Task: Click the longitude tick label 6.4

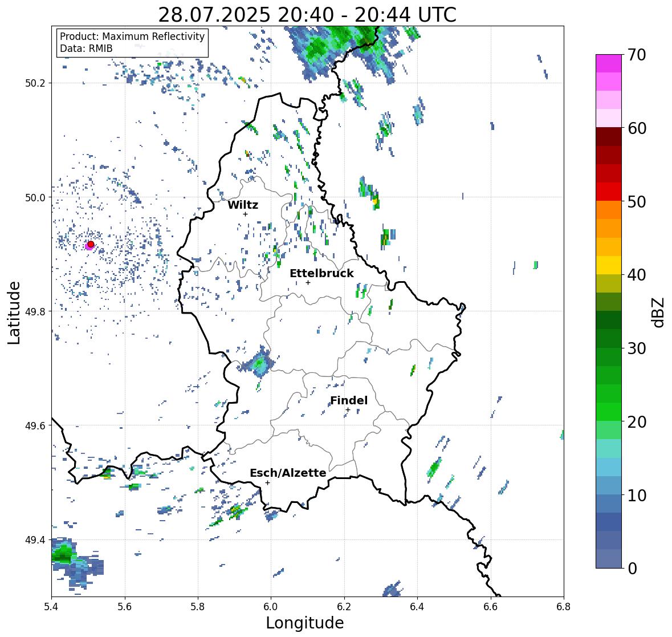Action: 417,607
